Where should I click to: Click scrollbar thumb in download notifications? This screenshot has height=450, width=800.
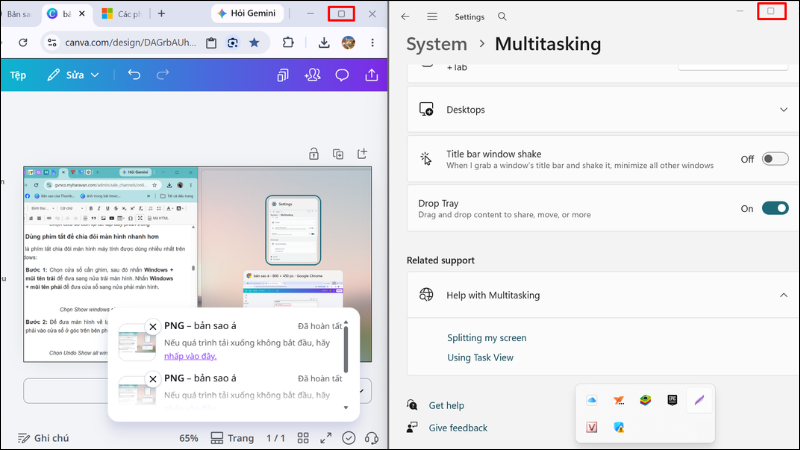click(346, 349)
